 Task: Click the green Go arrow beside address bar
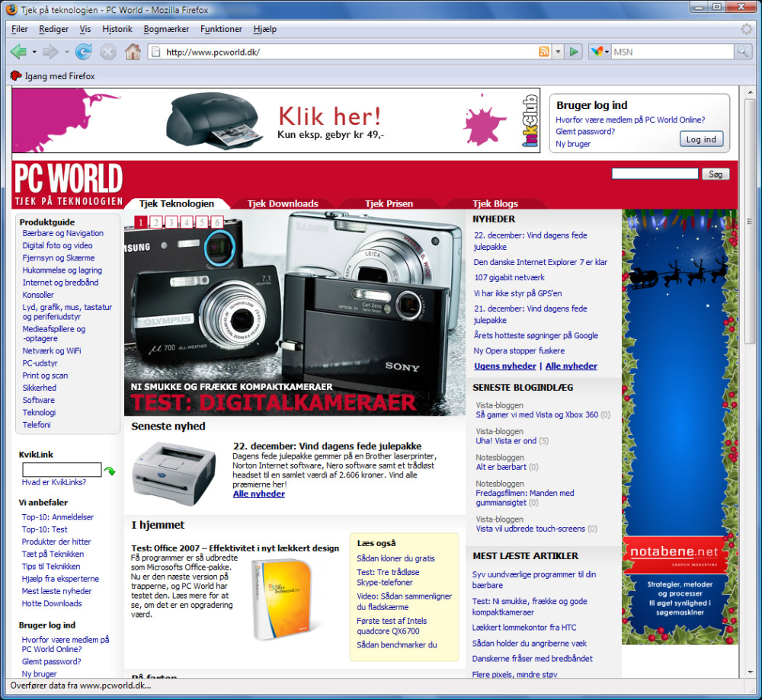(x=574, y=52)
